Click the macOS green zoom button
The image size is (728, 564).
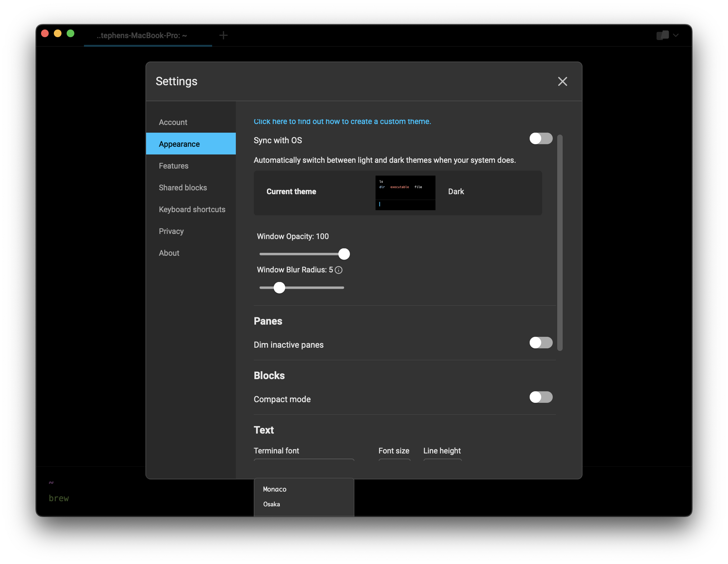point(70,34)
